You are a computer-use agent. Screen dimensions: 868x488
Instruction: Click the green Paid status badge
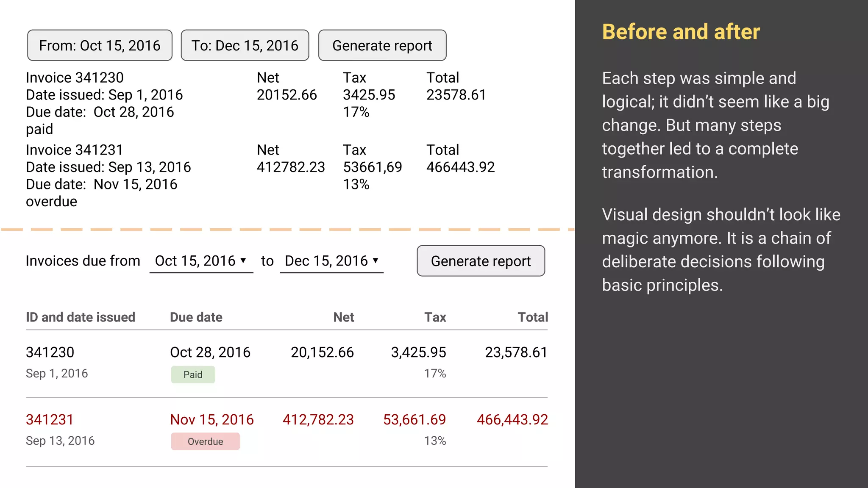tap(193, 374)
